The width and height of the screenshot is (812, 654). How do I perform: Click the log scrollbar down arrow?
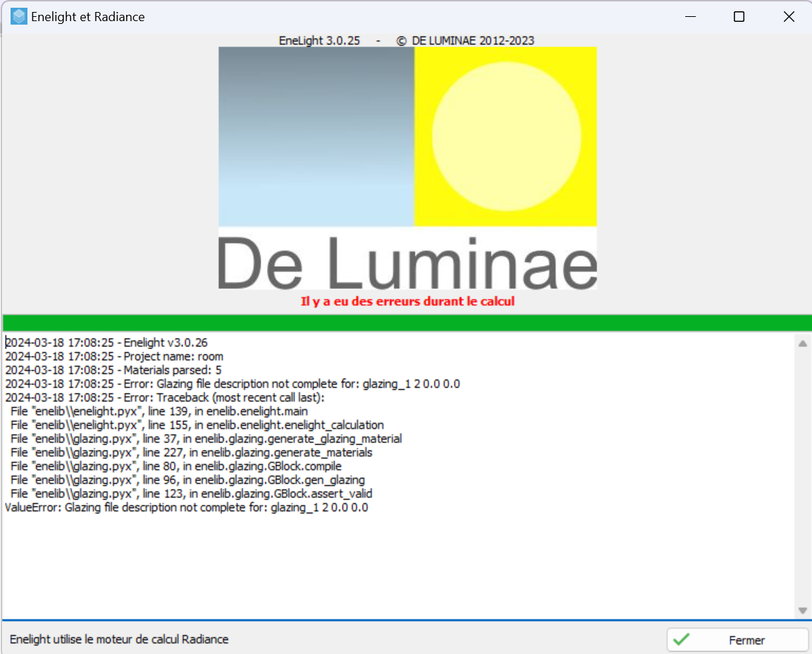point(802,610)
